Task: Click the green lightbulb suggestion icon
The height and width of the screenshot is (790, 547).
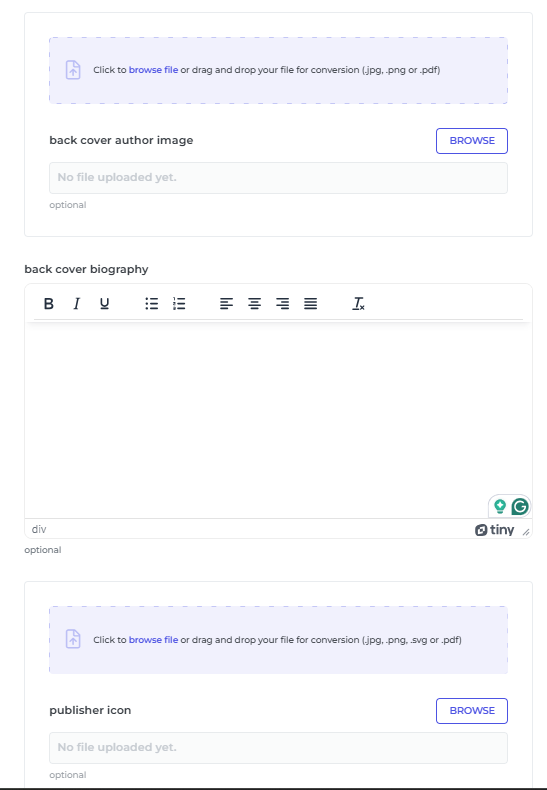Action: (500, 506)
